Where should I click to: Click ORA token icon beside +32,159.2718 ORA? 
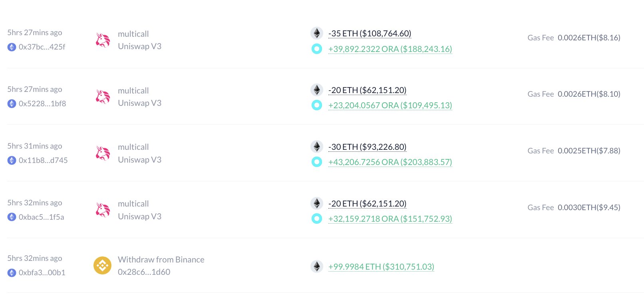[317, 219]
